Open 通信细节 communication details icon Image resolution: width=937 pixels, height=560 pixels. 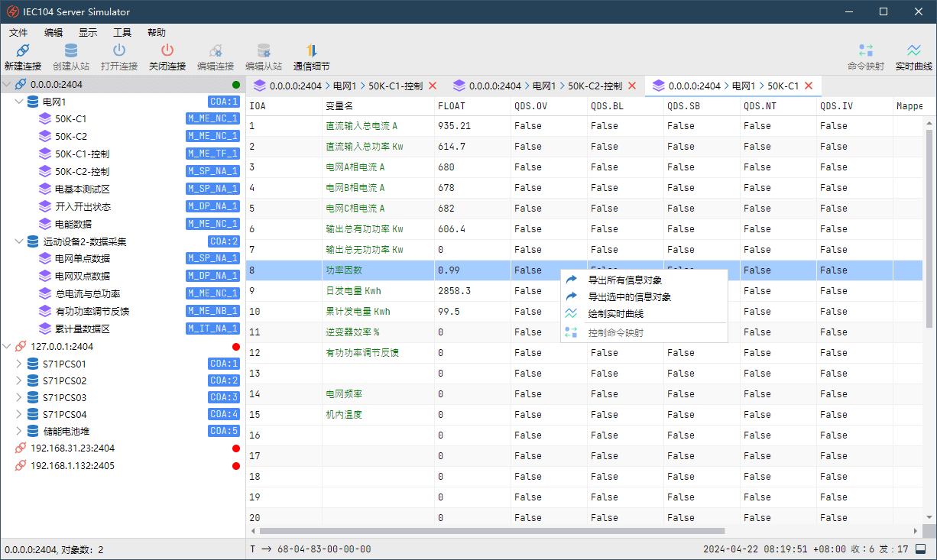pyautogui.click(x=311, y=51)
